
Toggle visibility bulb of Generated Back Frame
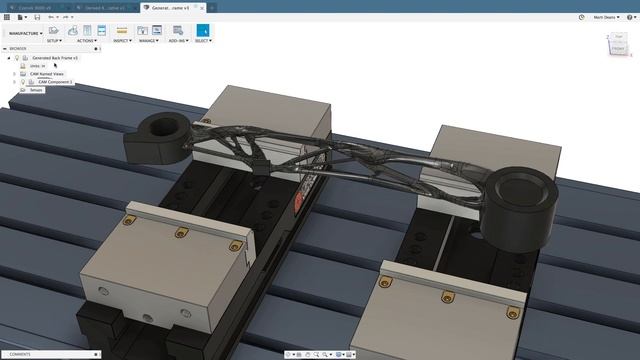(x=17, y=58)
